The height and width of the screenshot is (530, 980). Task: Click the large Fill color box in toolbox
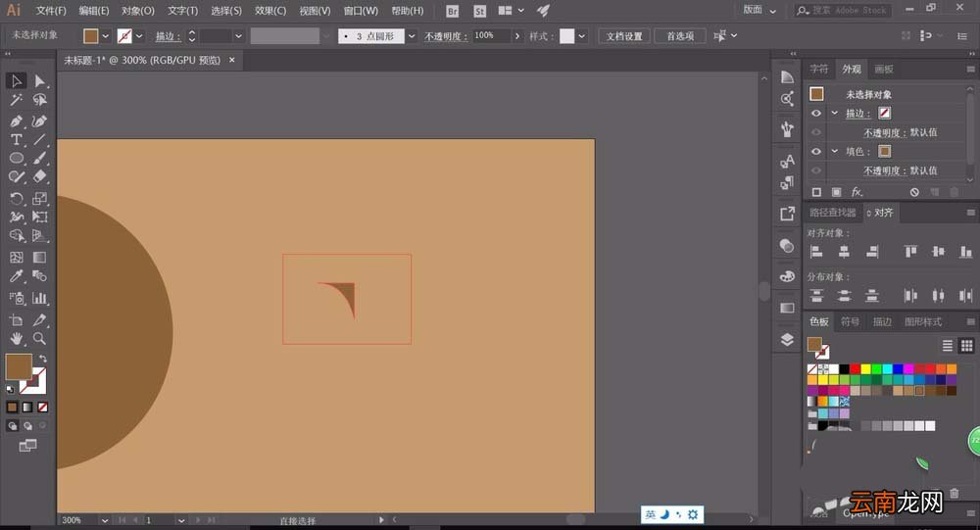point(19,366)
